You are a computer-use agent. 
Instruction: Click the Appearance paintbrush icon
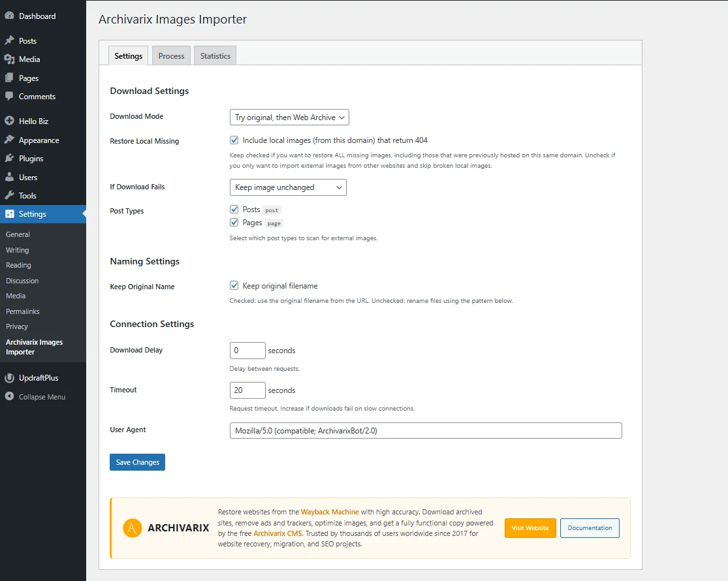pyautogui.click(x=9, y=140)
